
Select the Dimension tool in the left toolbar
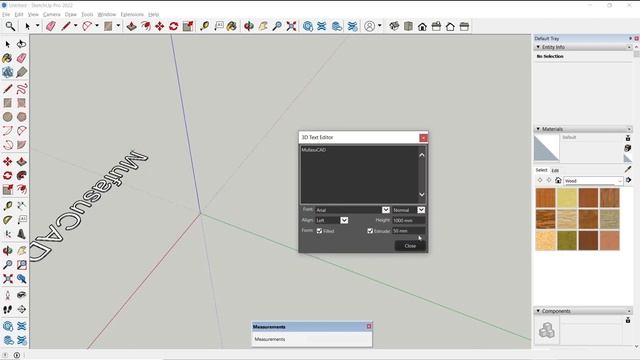pos(22,206)
